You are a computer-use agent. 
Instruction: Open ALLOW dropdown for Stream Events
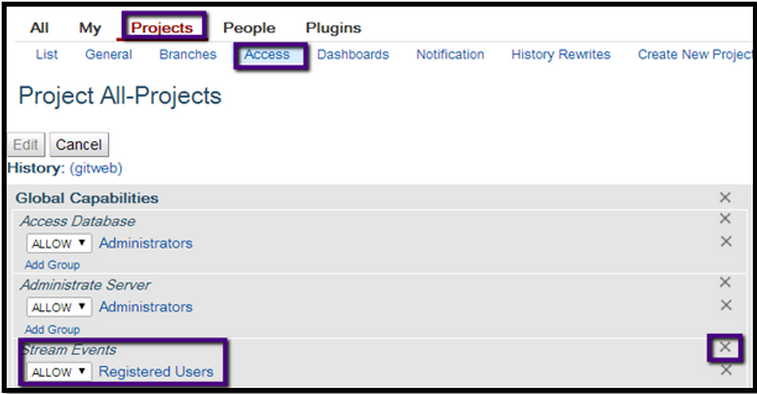[x=59, y=372]
